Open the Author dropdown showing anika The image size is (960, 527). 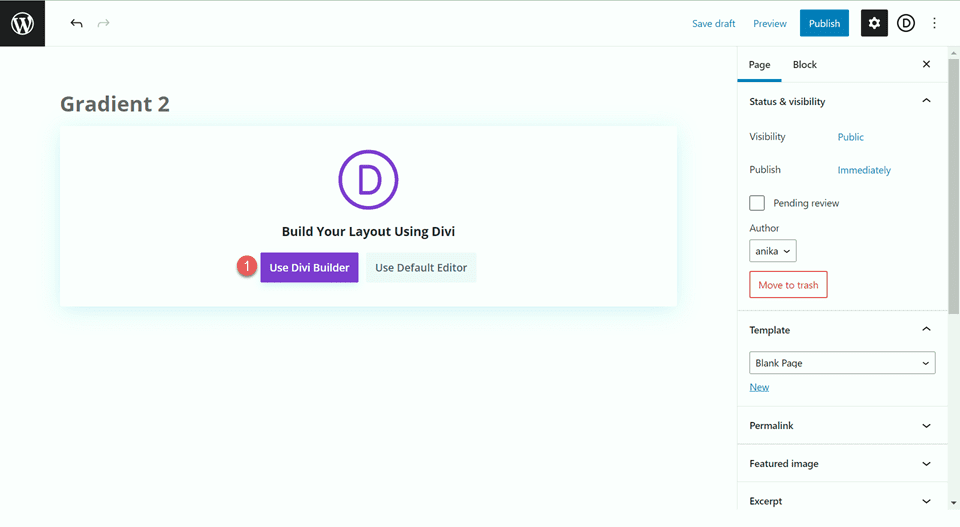click(773, 251)
